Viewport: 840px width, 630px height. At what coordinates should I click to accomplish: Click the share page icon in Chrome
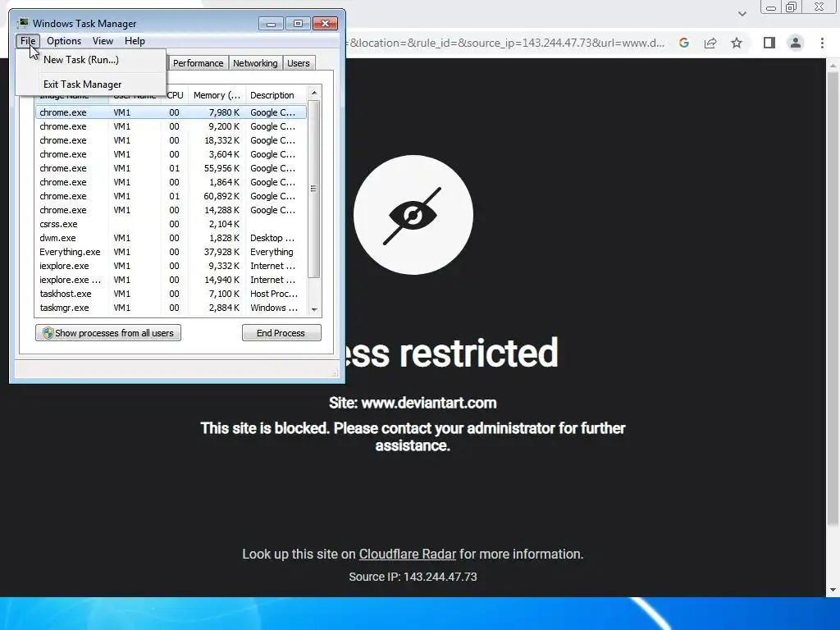coord(710,43)
